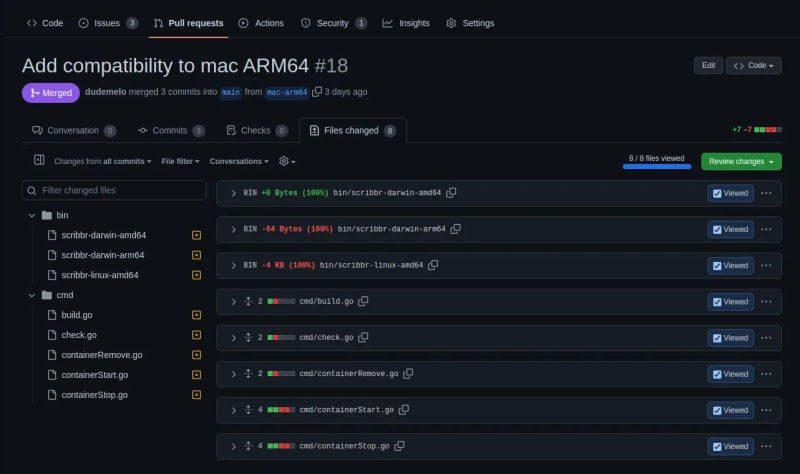Go to the Actions tab

click(261, 23)
